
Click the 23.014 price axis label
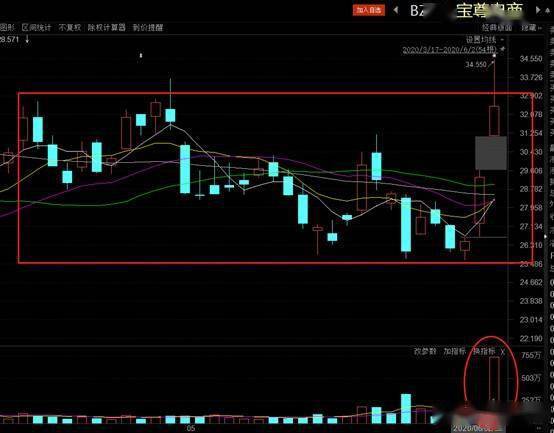[531, 320]
